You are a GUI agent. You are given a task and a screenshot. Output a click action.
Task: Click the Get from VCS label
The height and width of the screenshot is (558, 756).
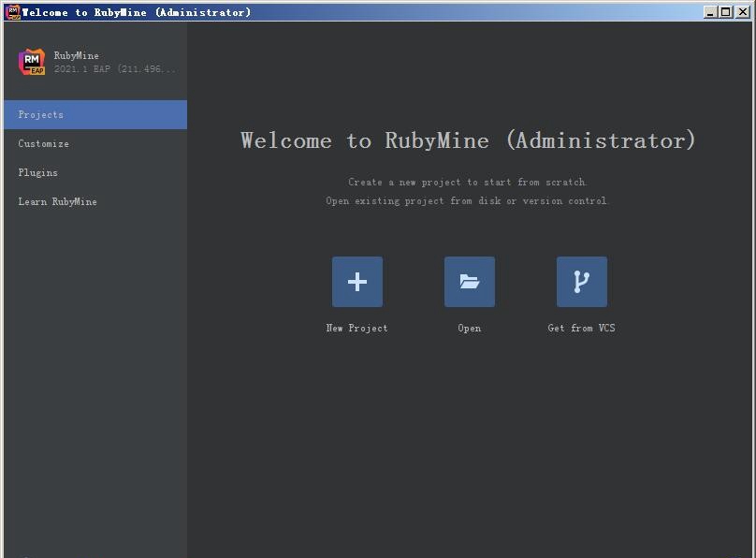[x=581, y=328]
